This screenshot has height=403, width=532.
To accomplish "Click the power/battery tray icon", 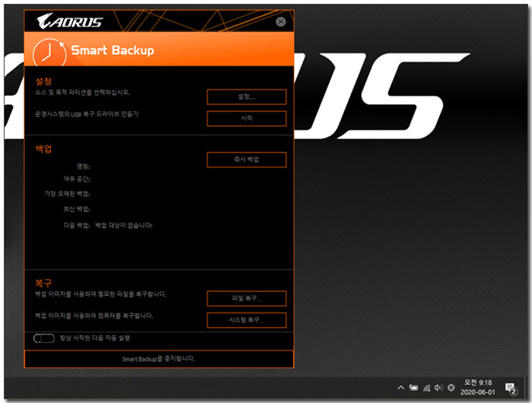I will tap(413, 387).
